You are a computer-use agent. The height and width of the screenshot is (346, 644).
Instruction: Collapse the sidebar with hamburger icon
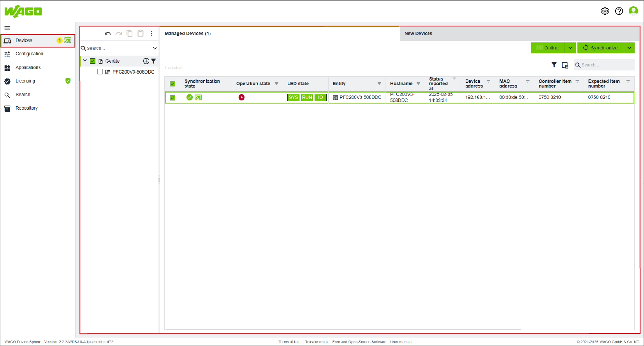pos(7,28)
